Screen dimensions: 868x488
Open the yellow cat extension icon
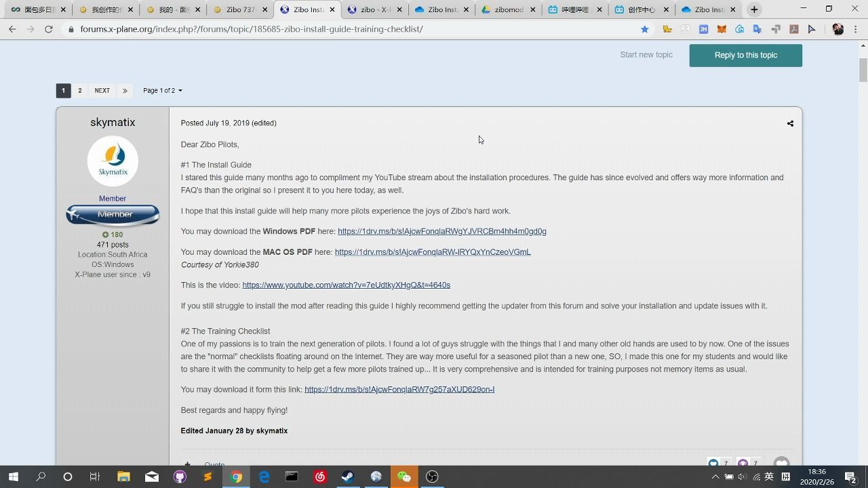coord(668,29)
